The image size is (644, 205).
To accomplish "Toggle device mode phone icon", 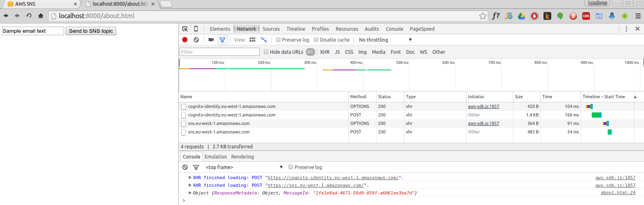I will pyautogui.click(x=196, y=29).
